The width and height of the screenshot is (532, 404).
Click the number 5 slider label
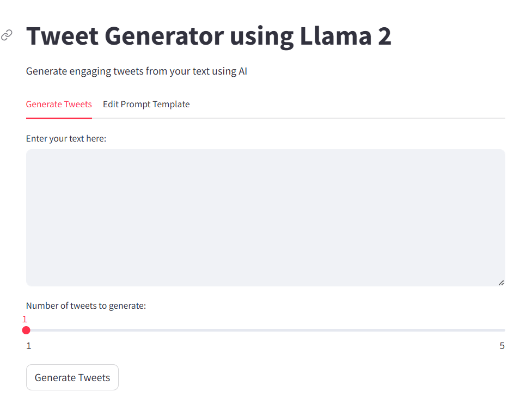tap(502, 345)
